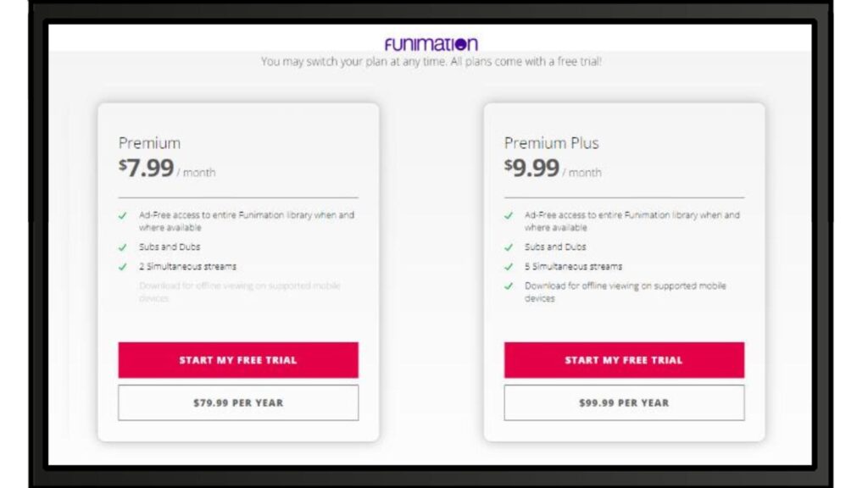868x488 pixels.
Task: Click the Premium Plus plan title
Action: 552,142
